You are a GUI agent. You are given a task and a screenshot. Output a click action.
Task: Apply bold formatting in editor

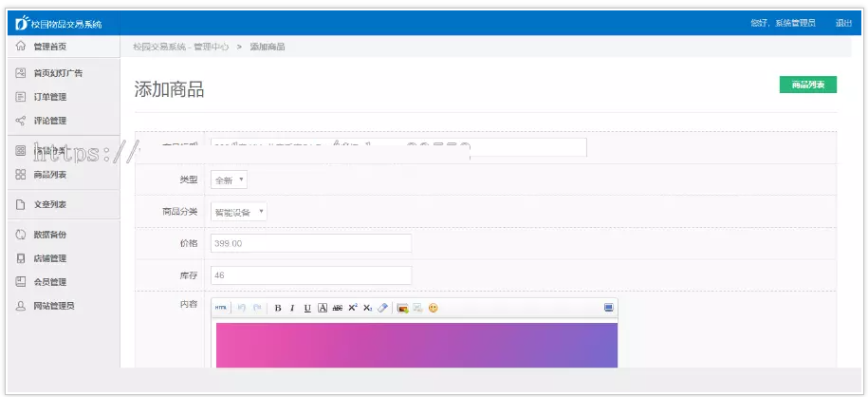(x=278, y=309)
